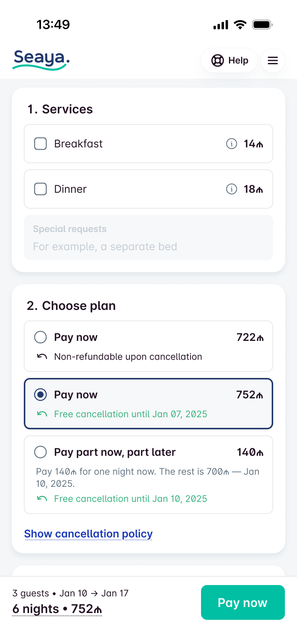Select the non-refundable 722 Pay now radio
The image size is (297, 644).
pyautogui.click(x=40, y=337)
